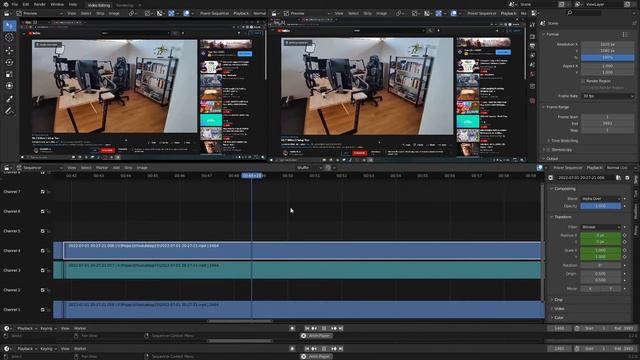Open the File menu
Image resolution: width=640 pixels, height=360 pixels.
[x=15, y=4]
